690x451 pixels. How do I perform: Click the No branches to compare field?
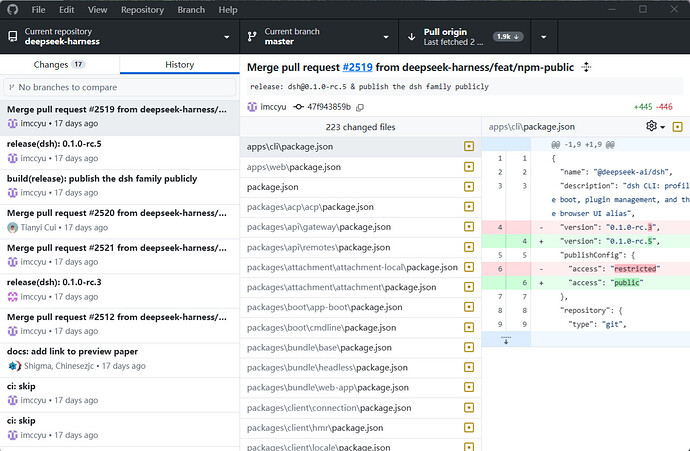pyautogui.click(x=120, y=87)
